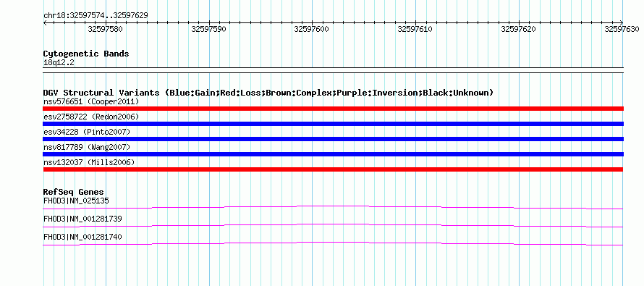The width and height of the screenshot is (644, 286).
Task: Click ruler position 32597590
Action: [208, 29]
